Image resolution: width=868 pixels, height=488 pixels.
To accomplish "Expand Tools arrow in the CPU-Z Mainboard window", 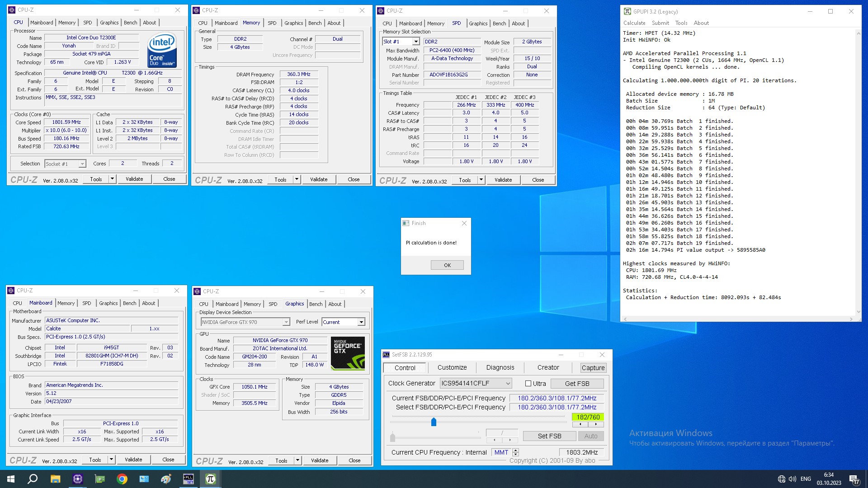I will pos(112,460).
